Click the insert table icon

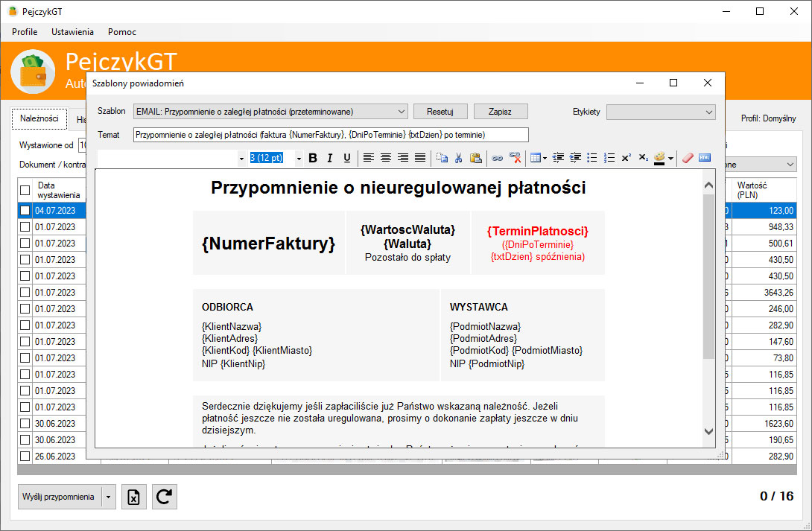coord(536,158)
